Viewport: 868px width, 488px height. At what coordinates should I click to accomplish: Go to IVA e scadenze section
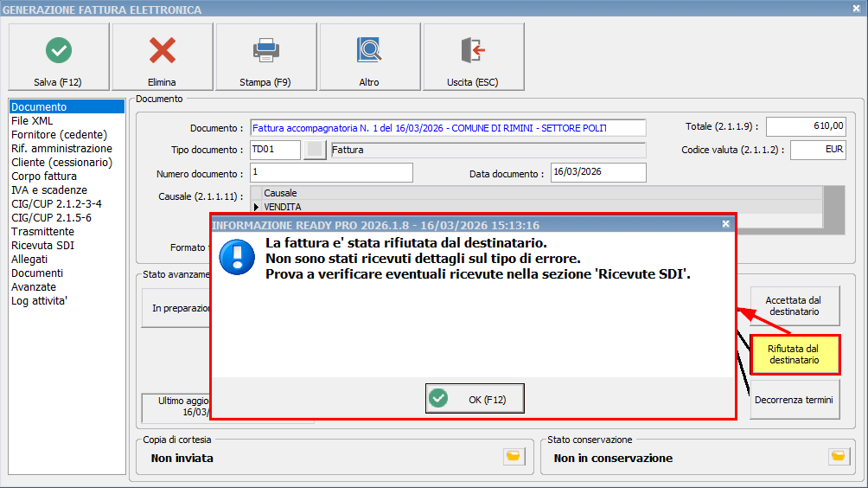pos(49,190)
